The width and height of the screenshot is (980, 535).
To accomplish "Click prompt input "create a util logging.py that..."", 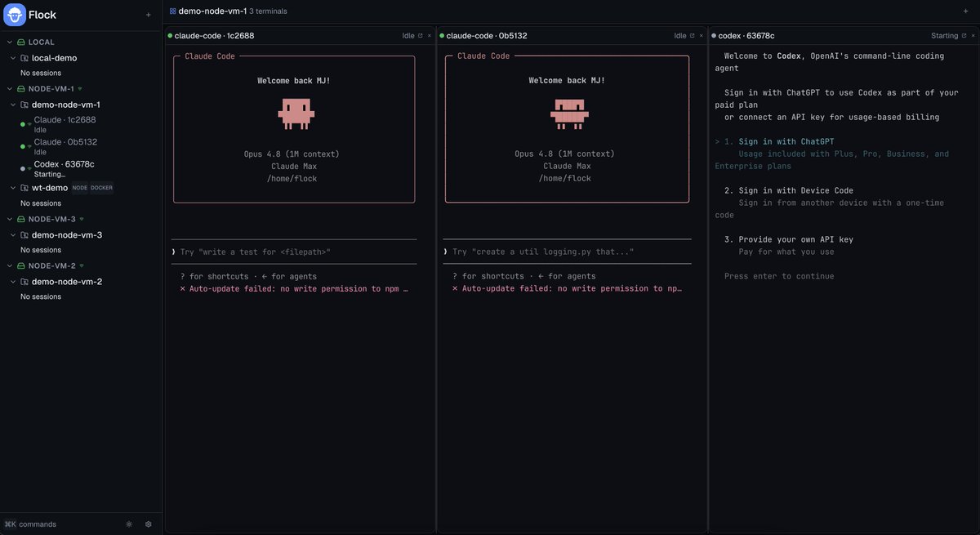I will (567, 252).
